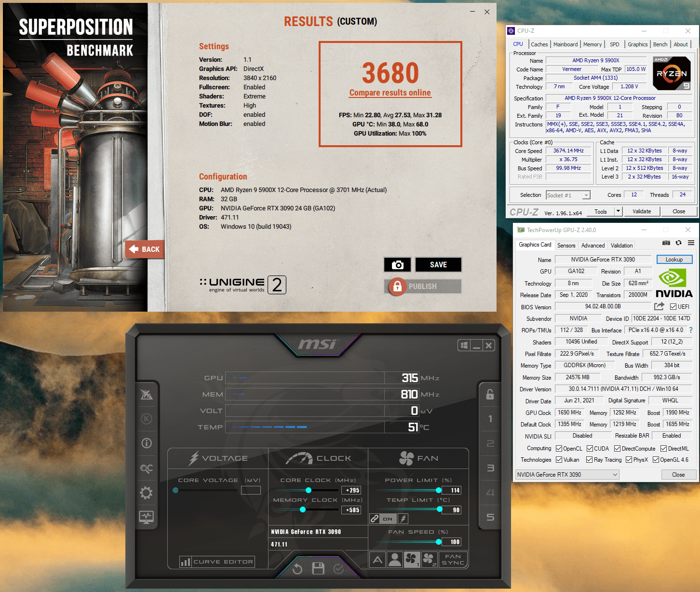Open Afterburner's hardware monitor icon
Viewport: 700px width, 592px height.
pyautogui.click(x=146, y=517)
